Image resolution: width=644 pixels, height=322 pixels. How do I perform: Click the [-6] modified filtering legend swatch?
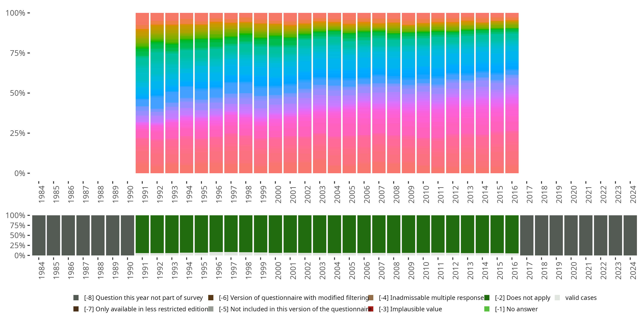coord(211,298)
